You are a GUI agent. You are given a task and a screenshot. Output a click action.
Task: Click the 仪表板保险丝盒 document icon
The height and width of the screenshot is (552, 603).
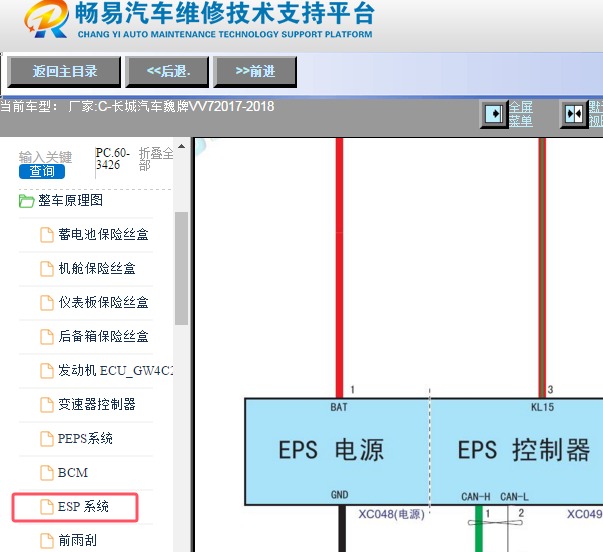click(47, 303)
